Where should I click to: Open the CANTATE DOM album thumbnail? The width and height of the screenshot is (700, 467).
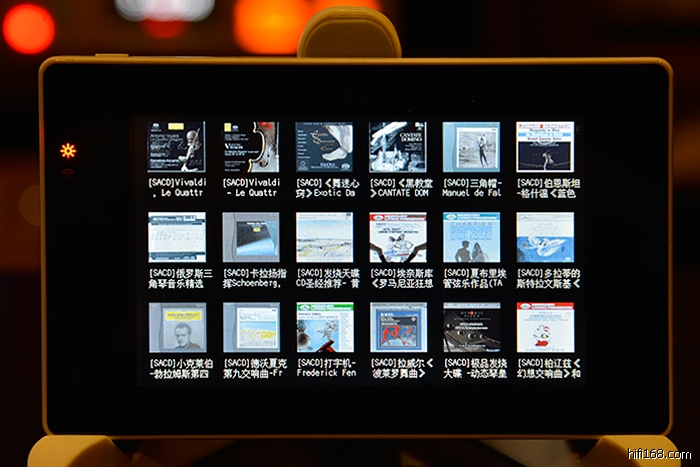398,147
